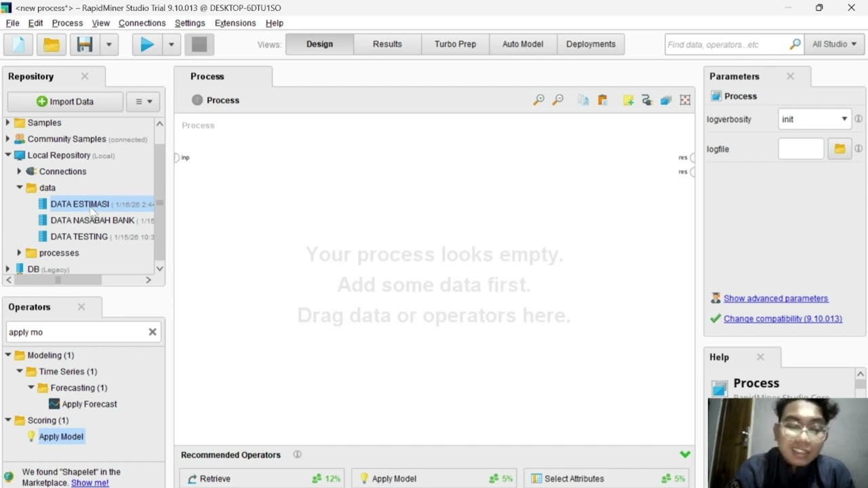Screen dimensions: 868x488
Task: Collapse the Modeling operator group
Action: (x=8, y=355)
